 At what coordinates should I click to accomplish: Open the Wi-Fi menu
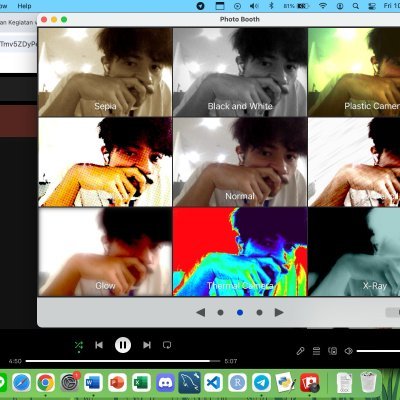coord(322,6)
